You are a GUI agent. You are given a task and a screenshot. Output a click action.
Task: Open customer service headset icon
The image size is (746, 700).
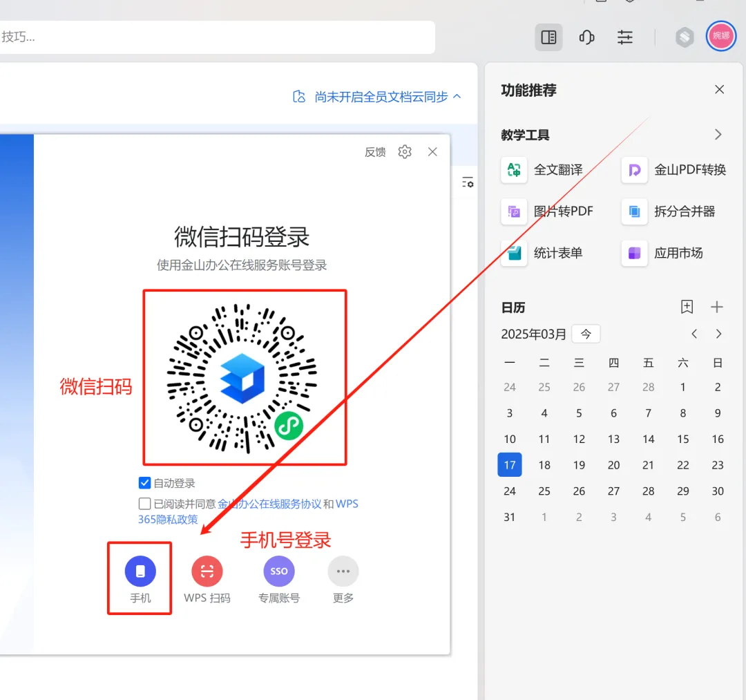click(586, 37)
